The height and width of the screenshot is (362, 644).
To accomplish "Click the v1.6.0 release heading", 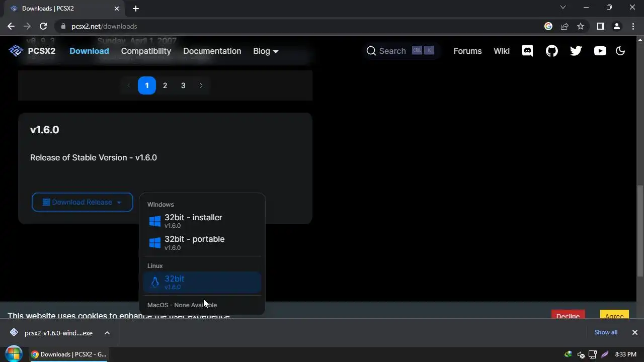I will 44,130.
